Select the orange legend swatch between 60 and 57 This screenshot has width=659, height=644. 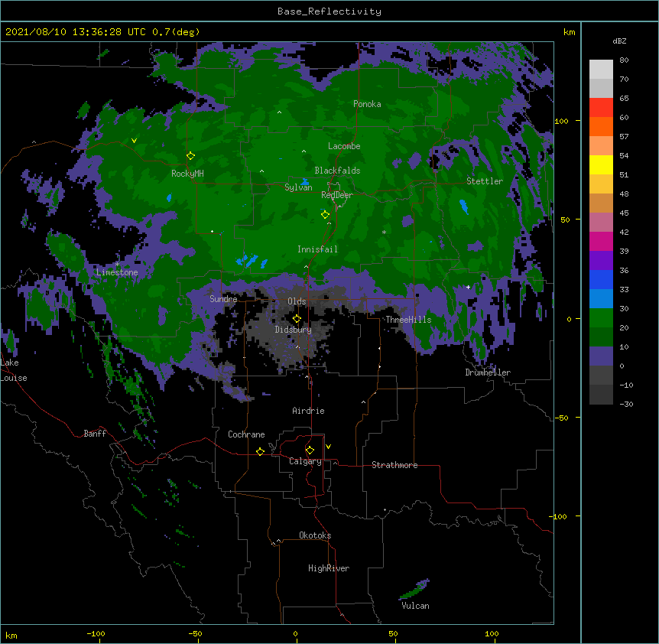[601, 126]
